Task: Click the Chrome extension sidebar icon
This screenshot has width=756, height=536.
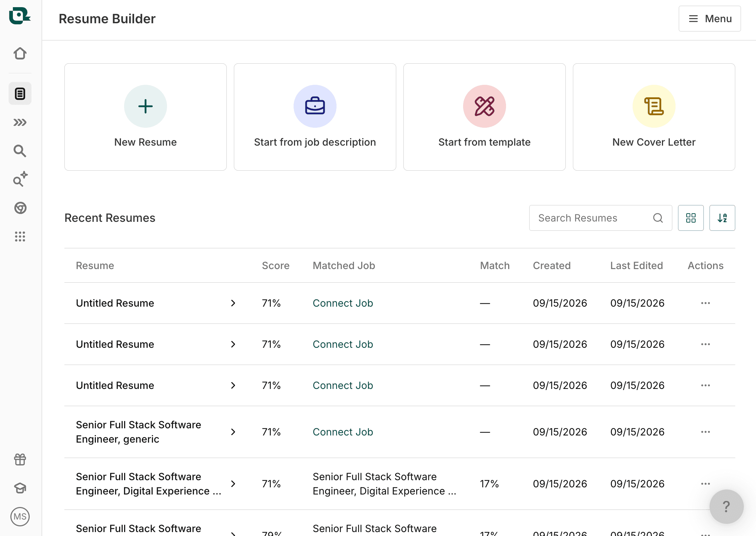Action: click(x=20, y=208)
